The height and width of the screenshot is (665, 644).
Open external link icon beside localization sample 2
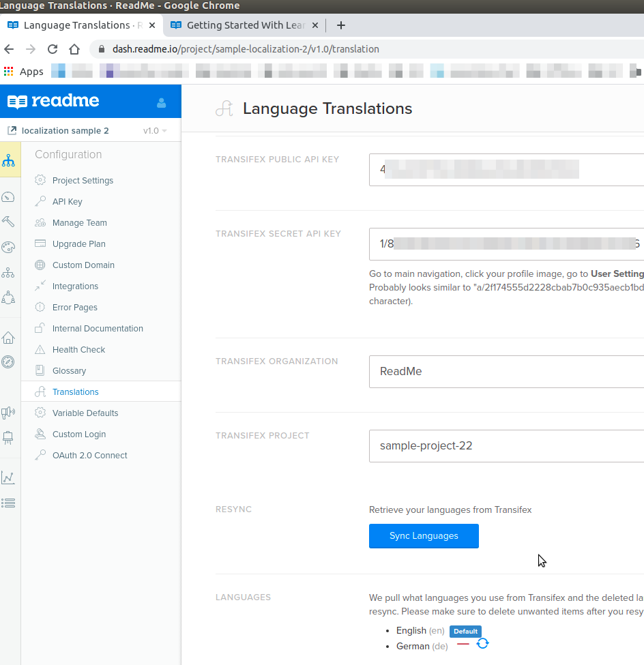coord(12,131)
